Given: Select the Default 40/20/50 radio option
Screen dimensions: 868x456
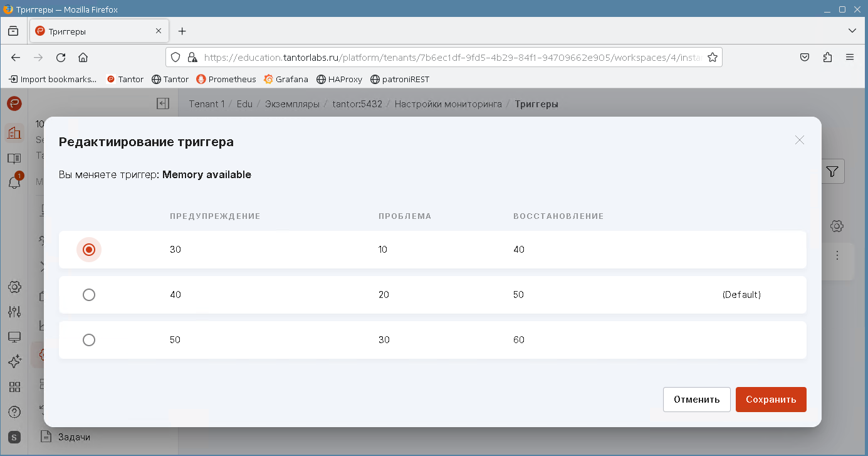Looking at the screenshot, I should 89,295.
